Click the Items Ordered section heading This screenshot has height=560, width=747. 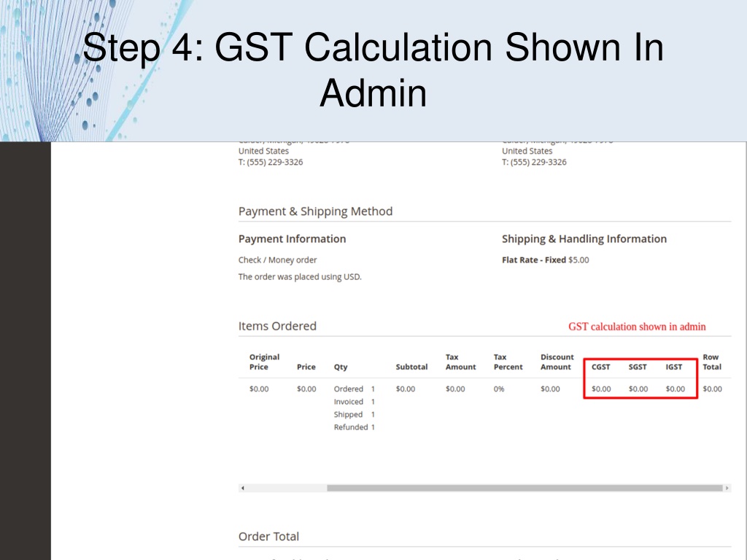point(277,326)
